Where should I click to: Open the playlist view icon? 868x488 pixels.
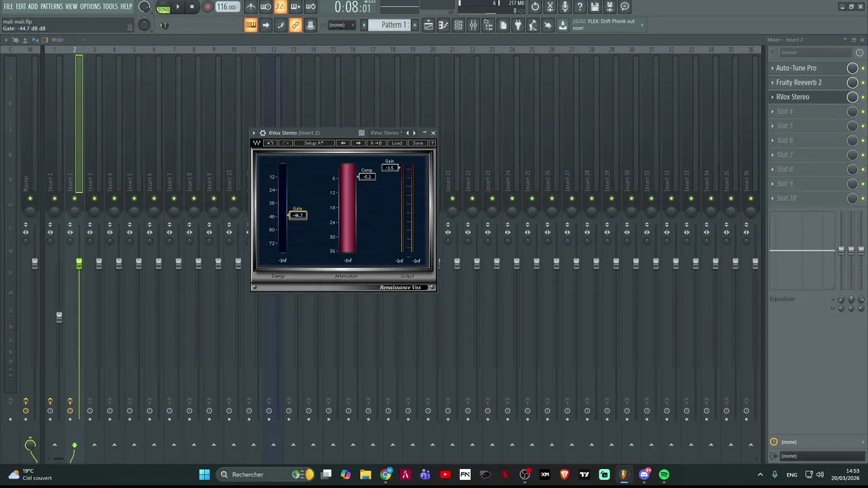point(428,25)
